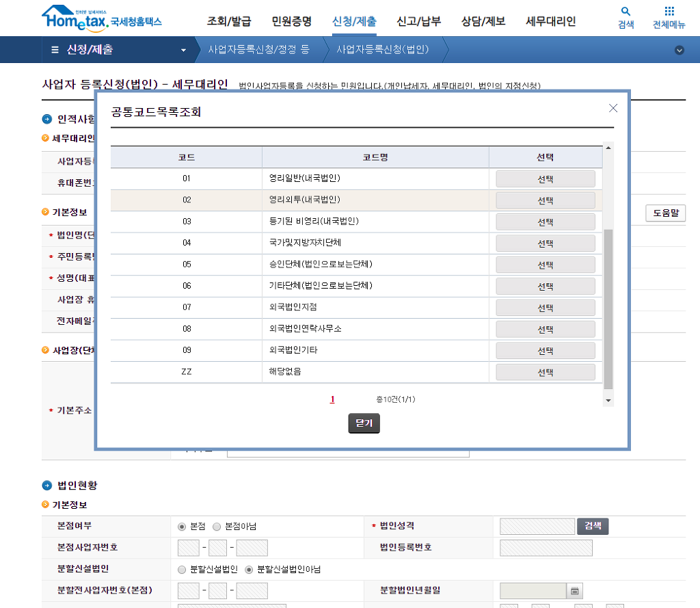
Task: Close the 공통코드목록조회 popup with X
Action: [x=613, y=108]
